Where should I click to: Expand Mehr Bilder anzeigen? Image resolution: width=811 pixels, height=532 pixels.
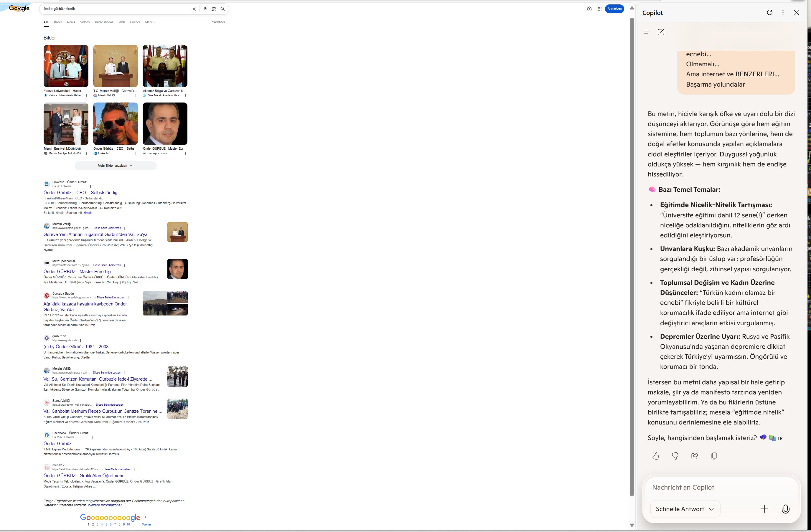tap(115, 166)
